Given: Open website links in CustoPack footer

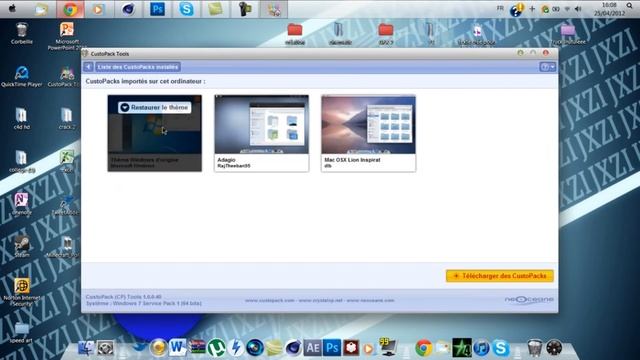Looking at the screenshot, I should click(x=320, y=300).
